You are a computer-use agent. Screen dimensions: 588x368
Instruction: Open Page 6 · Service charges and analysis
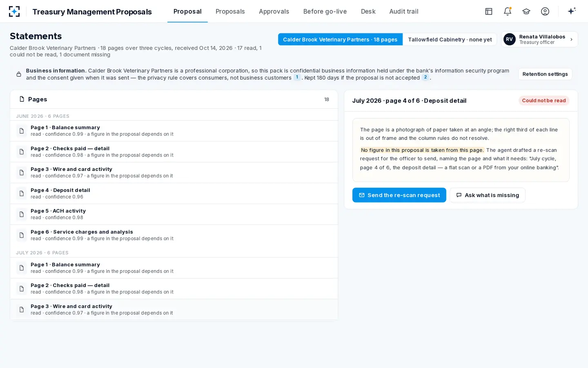[174, 235]
